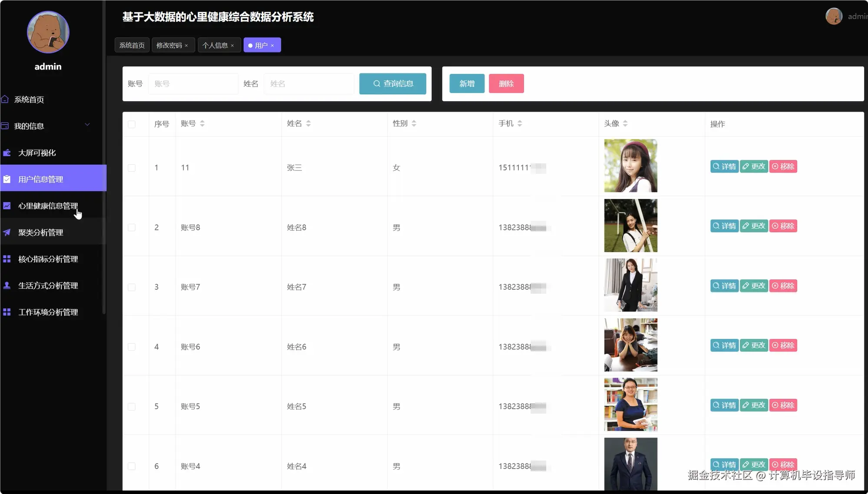
Task: View 详情 for 账号5 row
Action: click(x=724, y=405)
